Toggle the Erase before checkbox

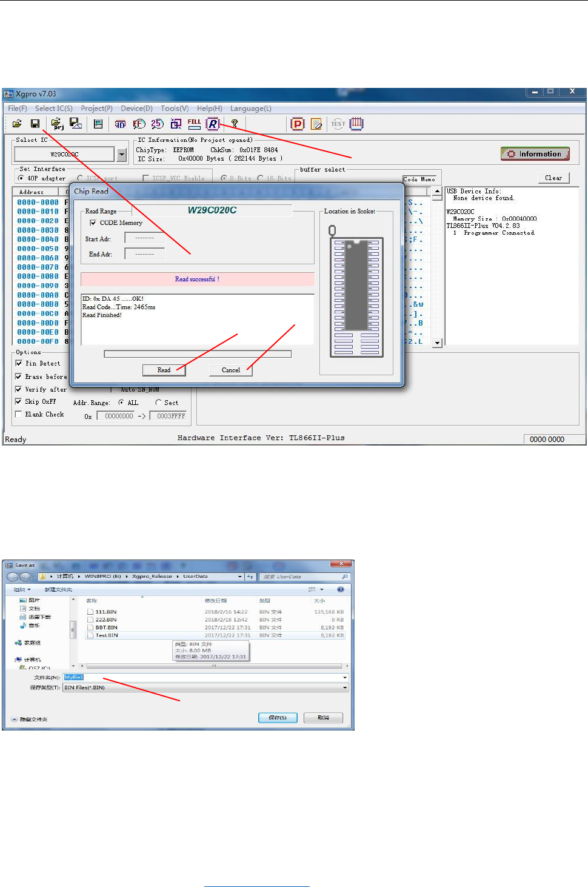pos(19,377)
